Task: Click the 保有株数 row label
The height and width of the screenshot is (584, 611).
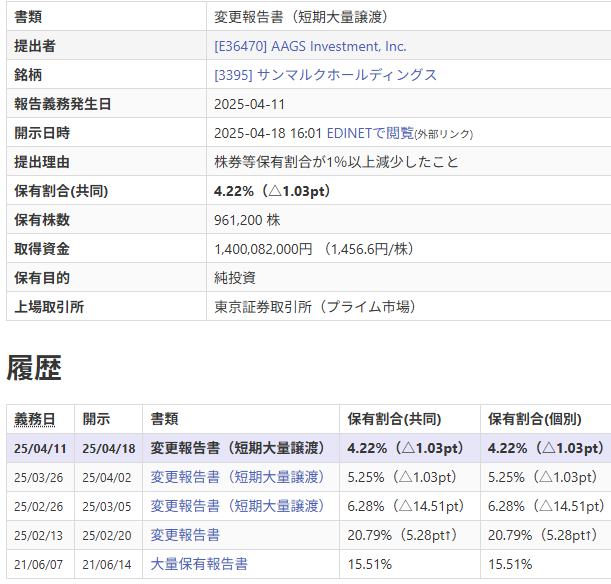Action: pyautogui.click(x=42, y=220)
